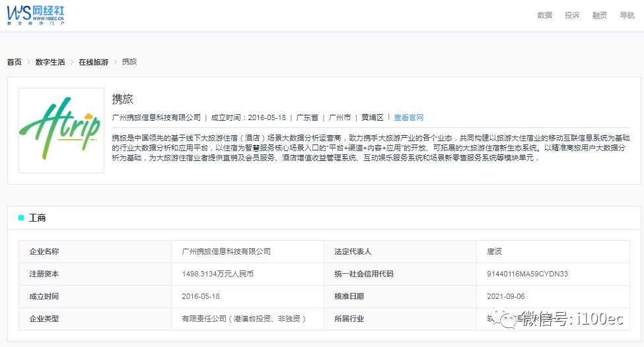Click the 统一社会信用代码 label
Screen dimensions: 644x347
pyautogui.click(x=364, y=274)
